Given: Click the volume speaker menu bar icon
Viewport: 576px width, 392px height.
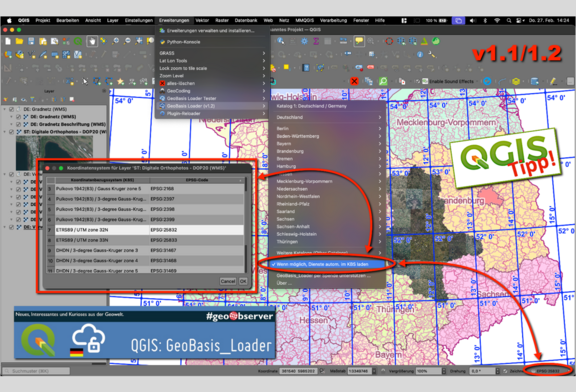Looking at the screenshot, I should tap(473, 21).
